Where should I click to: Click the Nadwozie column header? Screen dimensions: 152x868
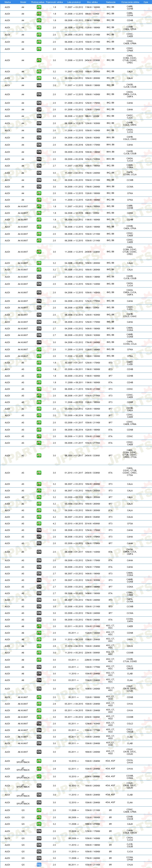110,2
